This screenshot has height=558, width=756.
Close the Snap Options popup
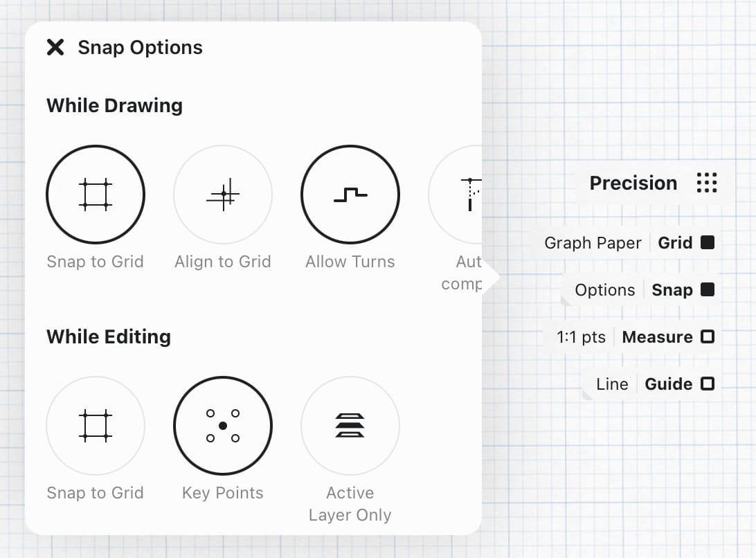click(x=55, y=47)
